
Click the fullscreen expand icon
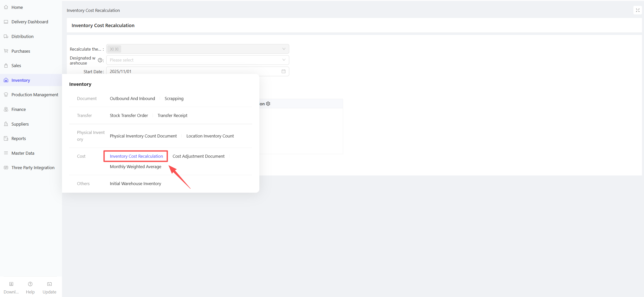(x=637, y=10)
